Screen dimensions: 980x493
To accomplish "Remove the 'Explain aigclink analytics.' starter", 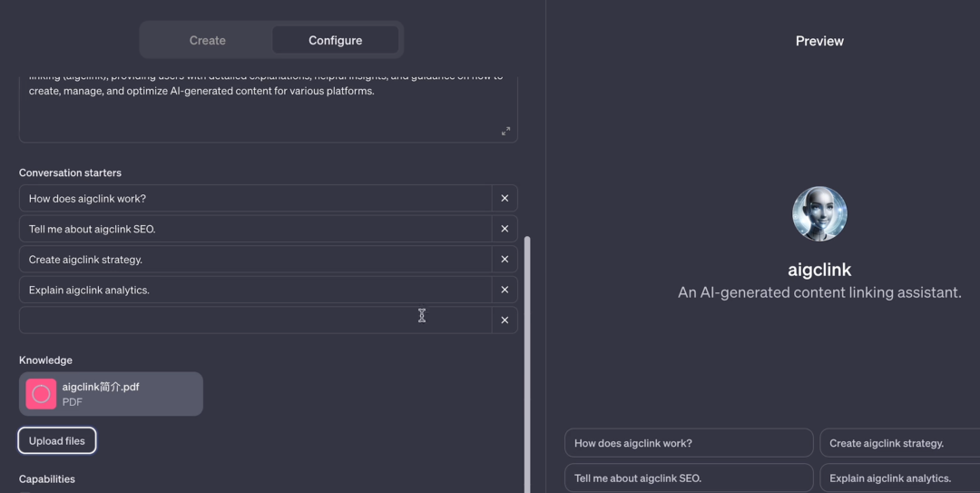I will 505,290.
